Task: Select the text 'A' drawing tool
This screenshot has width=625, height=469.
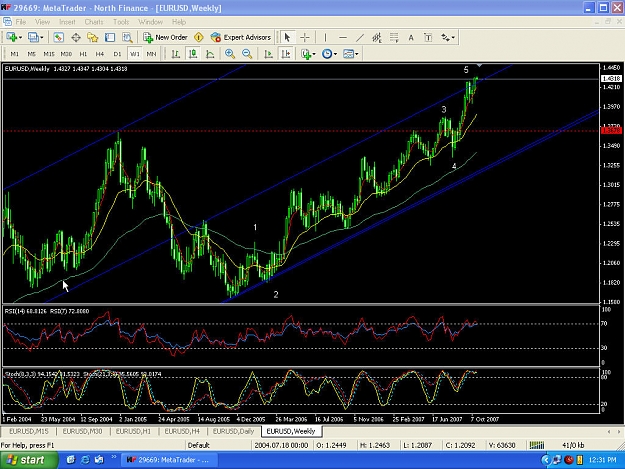Action: (x=411, y=37)
